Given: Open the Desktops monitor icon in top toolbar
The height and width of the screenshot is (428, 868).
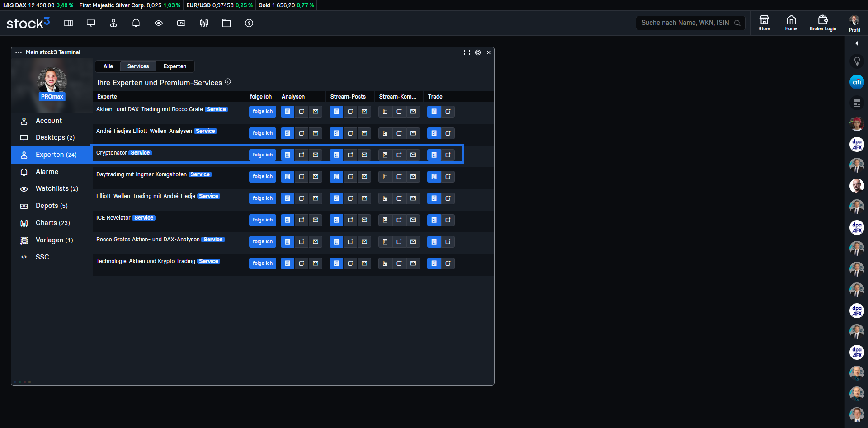Looking at the screenshot, I should point(91,23).
